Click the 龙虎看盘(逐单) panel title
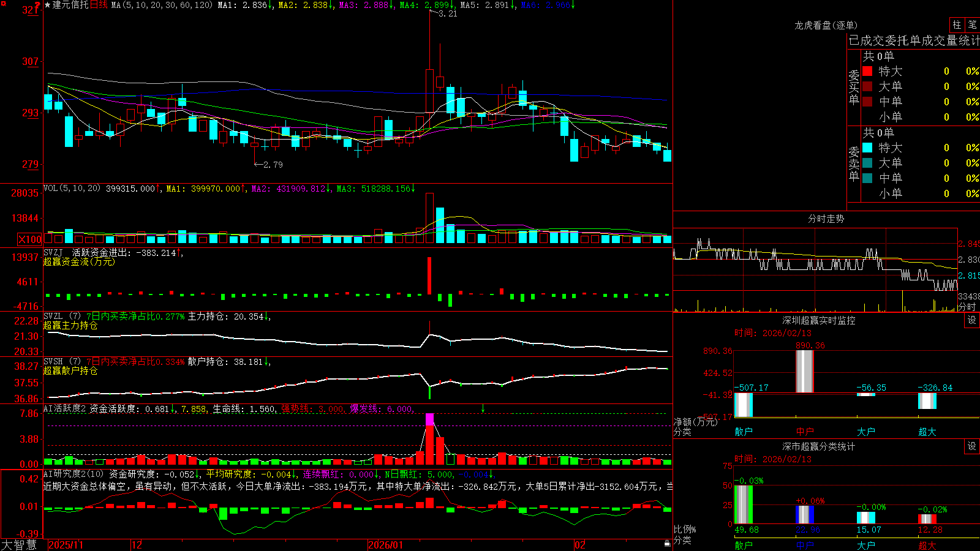The height and width of the screenshot is (551, 980). tap(826, 25)
